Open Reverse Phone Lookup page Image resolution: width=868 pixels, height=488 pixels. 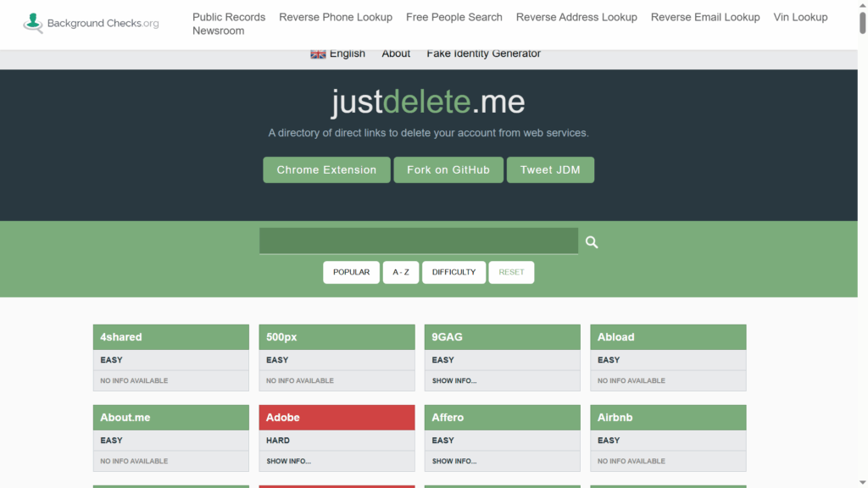336,17
